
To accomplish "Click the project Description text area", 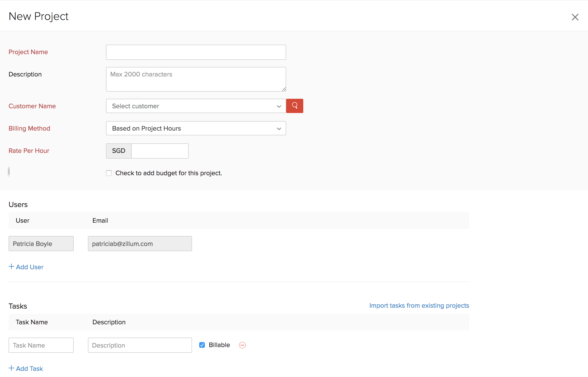I will pyautogui.click(x=196, y=79).
